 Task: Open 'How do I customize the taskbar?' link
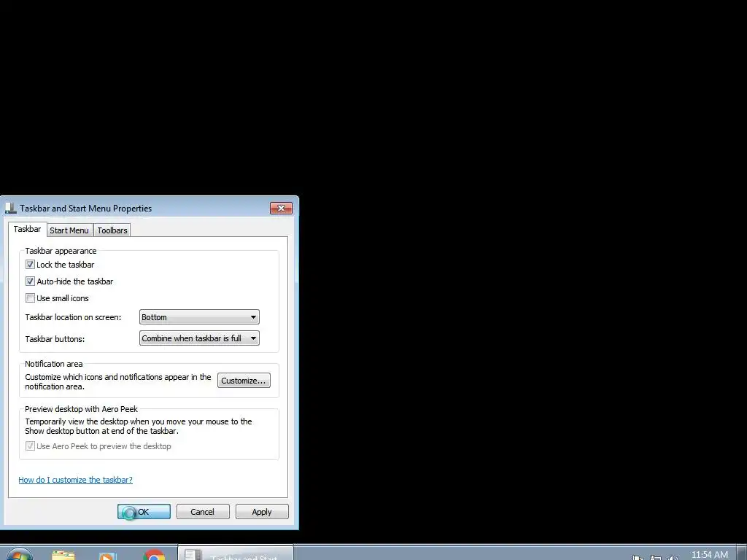75,480
